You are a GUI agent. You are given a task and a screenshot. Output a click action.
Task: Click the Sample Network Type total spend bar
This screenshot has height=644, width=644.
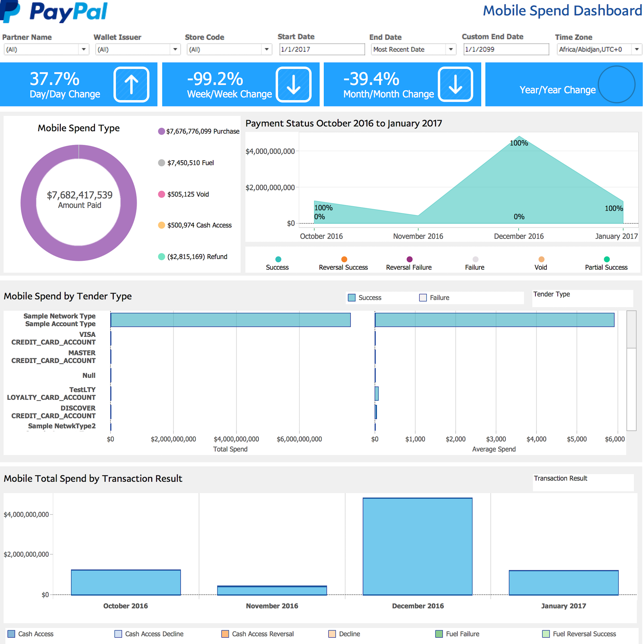tap(230, 320)
